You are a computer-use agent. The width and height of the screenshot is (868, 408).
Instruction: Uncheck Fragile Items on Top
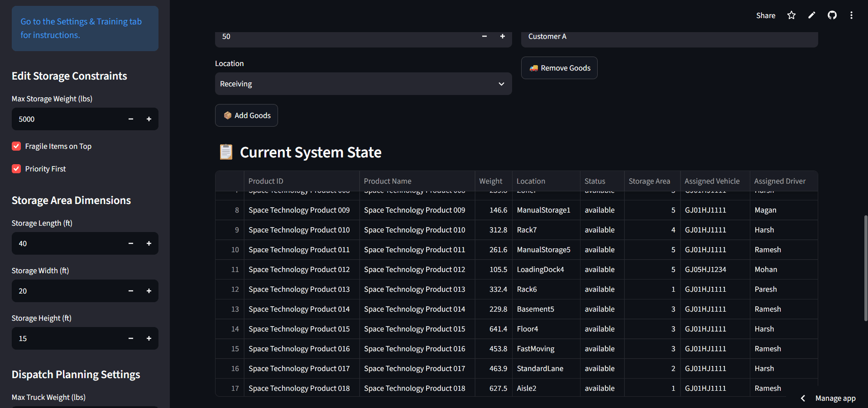pos(16,146)
